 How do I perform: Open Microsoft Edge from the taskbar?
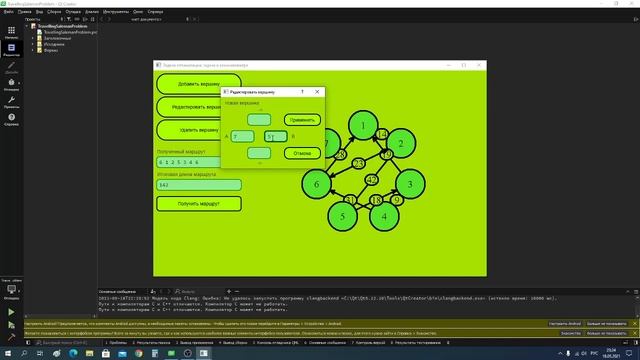(x=73, y=353)
